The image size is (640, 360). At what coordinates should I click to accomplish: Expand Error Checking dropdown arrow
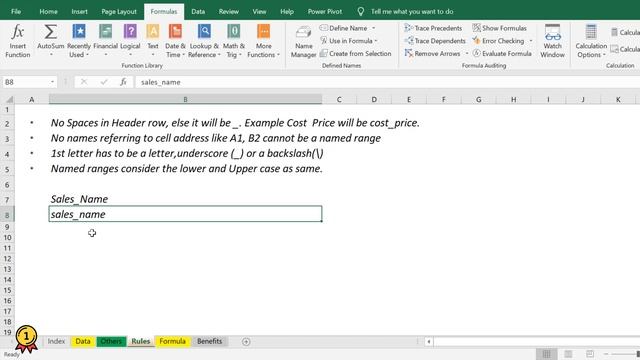tap(531, 41)
